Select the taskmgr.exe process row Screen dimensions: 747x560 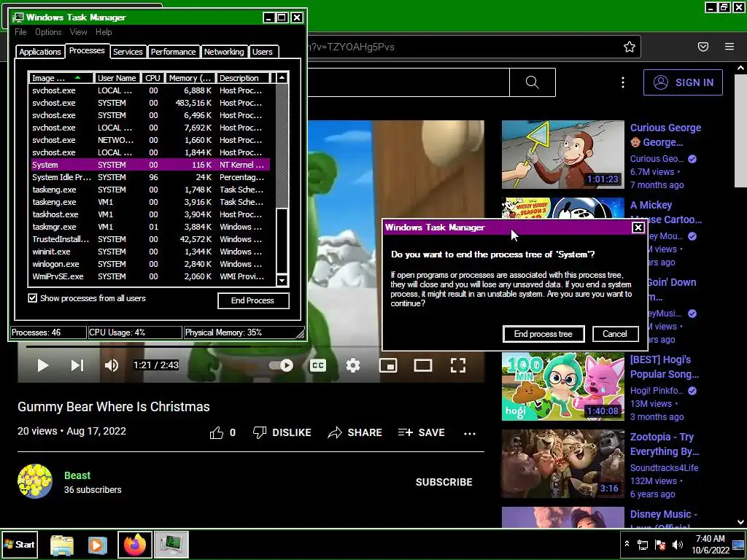tap(150, 227)
